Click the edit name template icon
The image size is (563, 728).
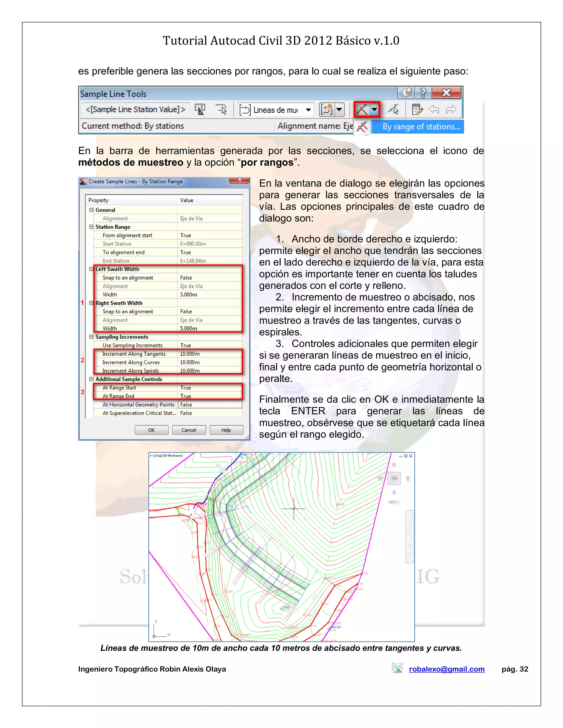pyautogui.click(x=200, y=109)
